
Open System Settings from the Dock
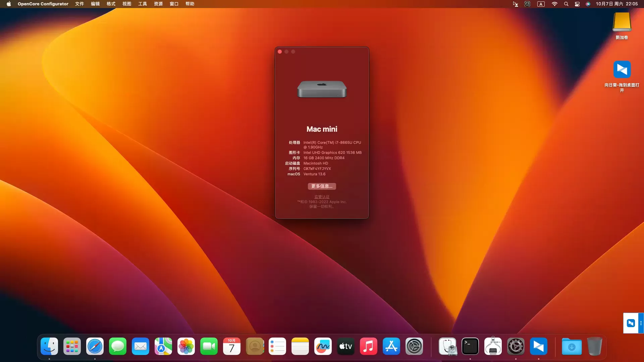coord(414,347)
